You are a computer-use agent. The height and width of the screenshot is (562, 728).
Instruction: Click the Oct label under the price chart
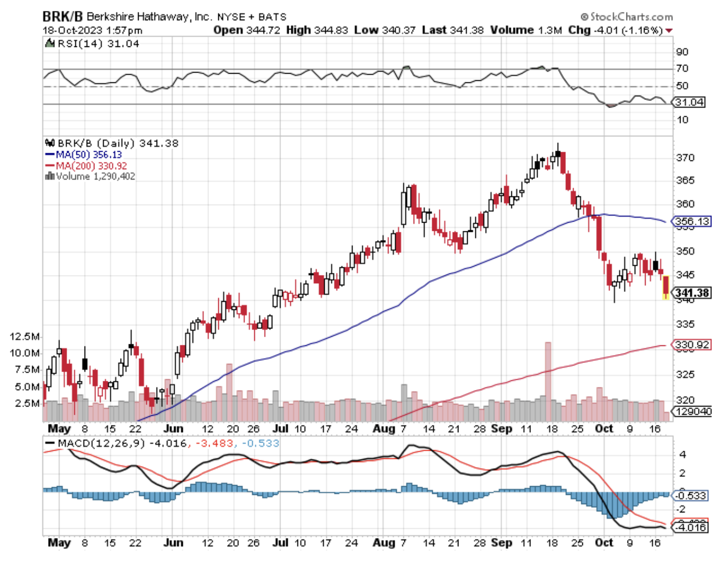click(604, 429)
